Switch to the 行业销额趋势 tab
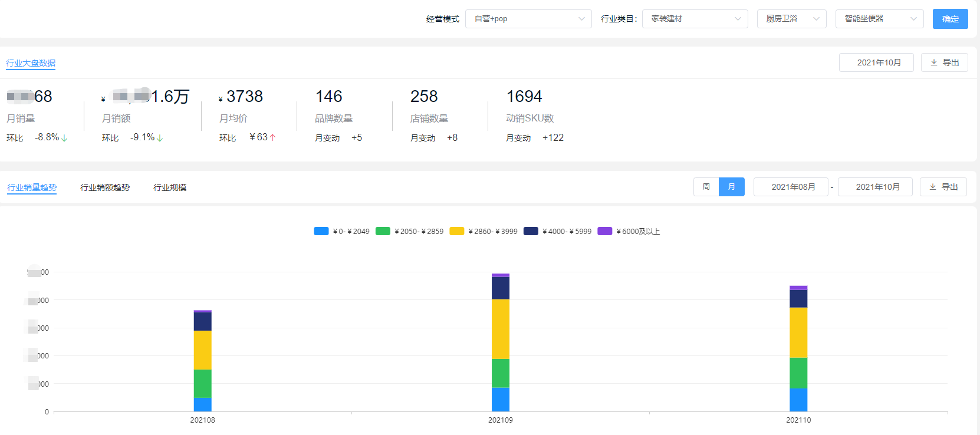Image resolution: width=980 pixels, height=435 pixels. pyautogui.click(x=105, y=187)
